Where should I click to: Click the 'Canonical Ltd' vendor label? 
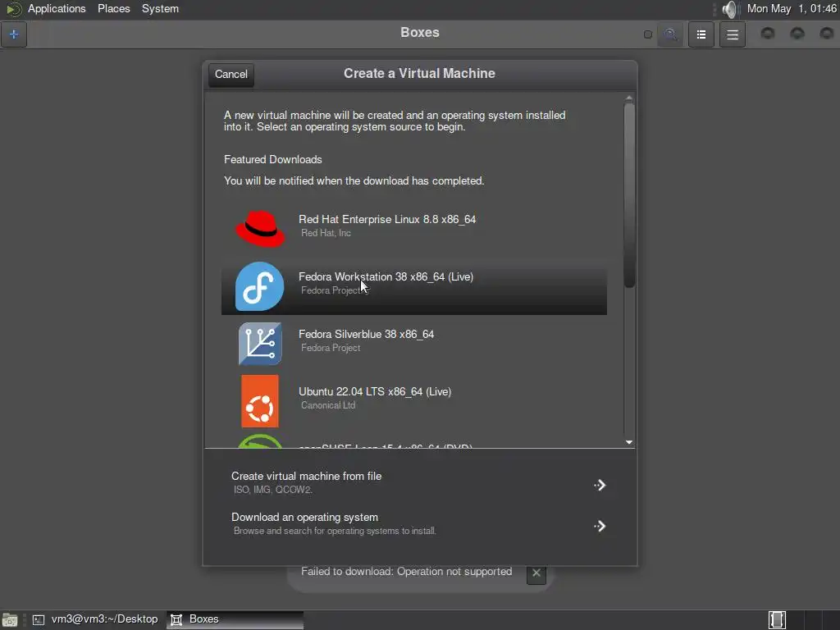(328, 405)
